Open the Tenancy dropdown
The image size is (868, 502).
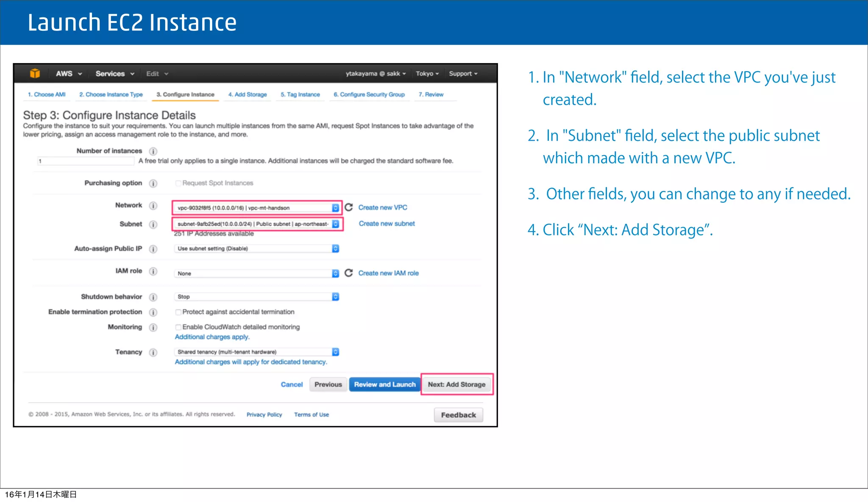[x=257, y=352]
